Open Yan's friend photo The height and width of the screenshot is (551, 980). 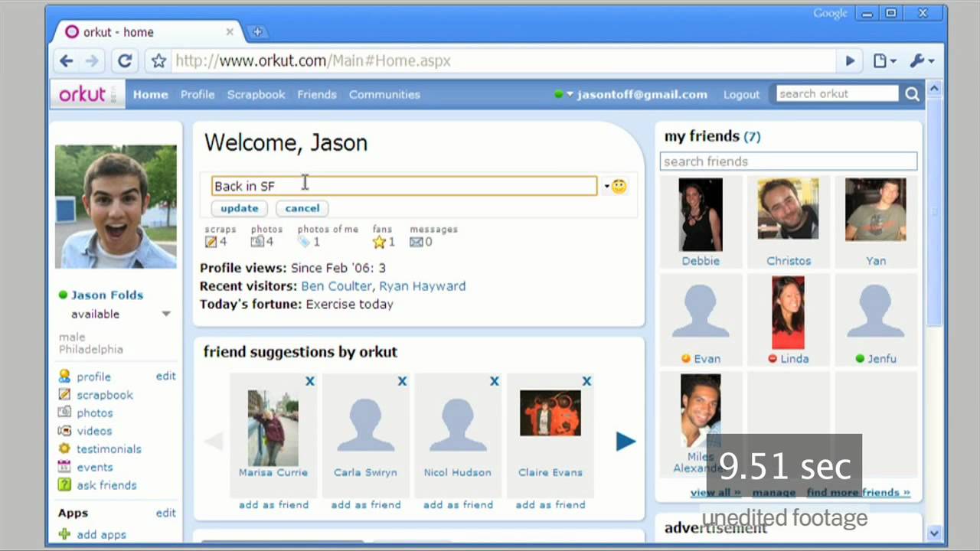click(x=876, y=210)
